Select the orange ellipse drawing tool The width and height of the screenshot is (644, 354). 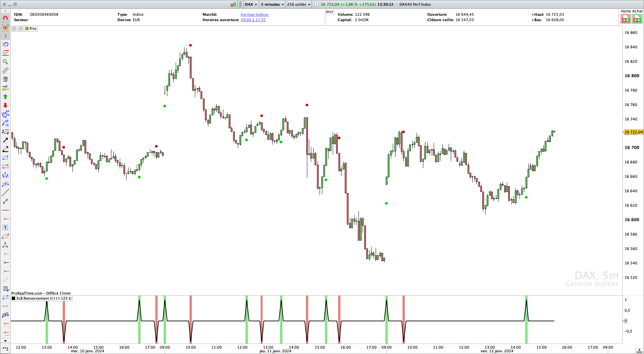point(5,236)
